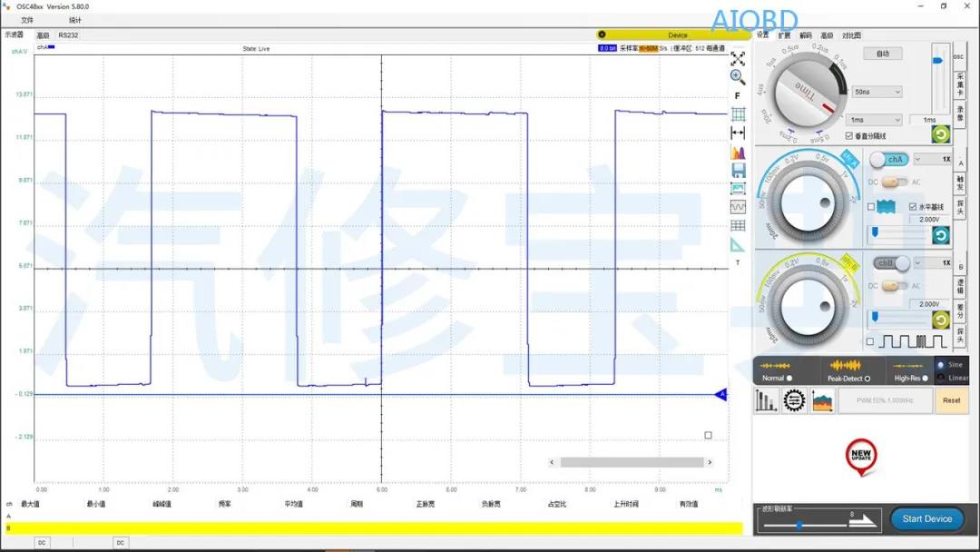The width and height of the screenshot is (980, 552).
Task: Click the PWM 50% 1.000kHz button
Action: tap(885, 400)
